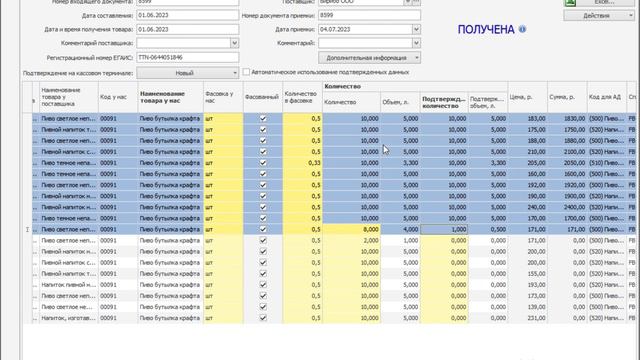Select the 193,00 Цена cell
The height and width of the screenshot is (360, 640).
(x=527, y=284)
